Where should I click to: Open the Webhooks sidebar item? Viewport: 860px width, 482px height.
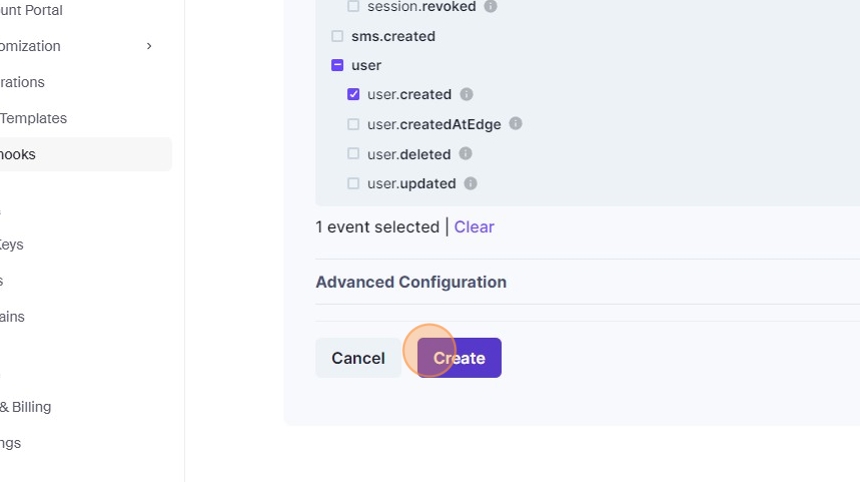(20, 154)
